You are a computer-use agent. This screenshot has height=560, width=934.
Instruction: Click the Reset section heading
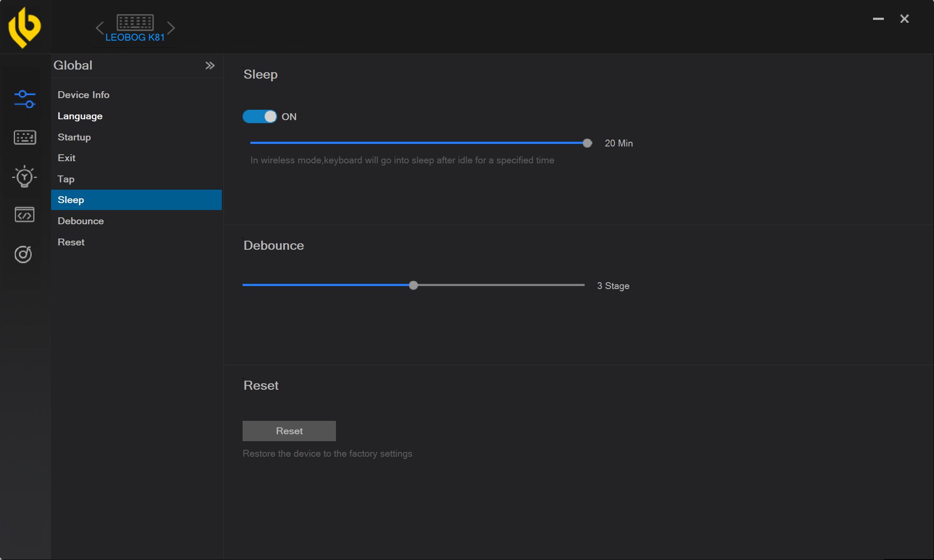coord(261,385)
